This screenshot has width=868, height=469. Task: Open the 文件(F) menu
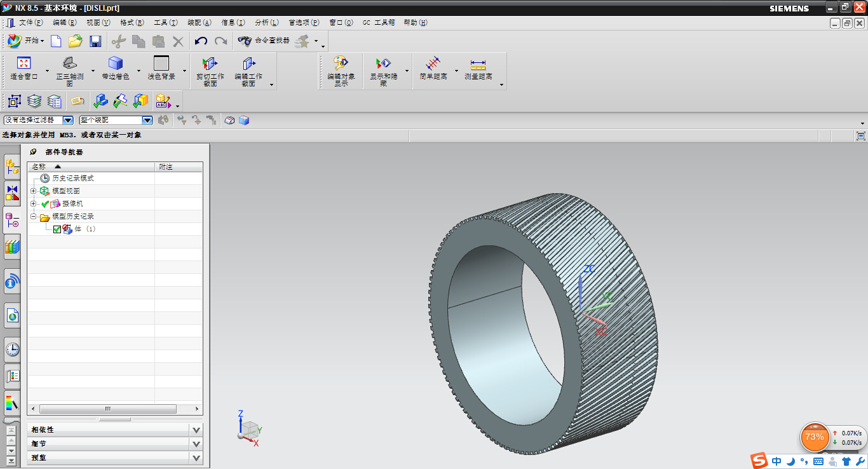point(31,22)
